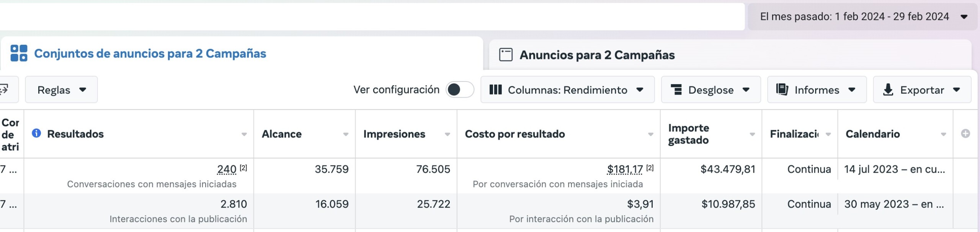Click the Resultados info icon
980x232 pixels.
36,133
